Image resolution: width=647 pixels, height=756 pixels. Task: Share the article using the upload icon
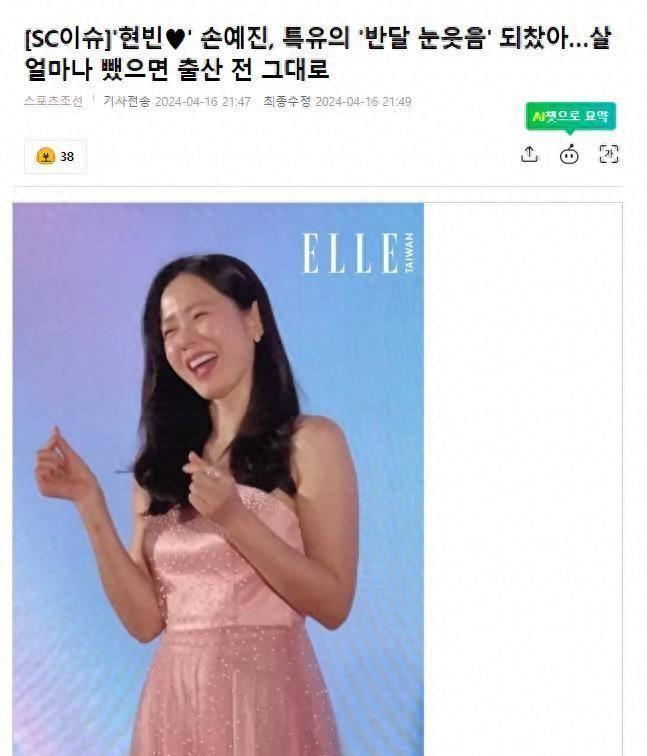coord(529,154)
